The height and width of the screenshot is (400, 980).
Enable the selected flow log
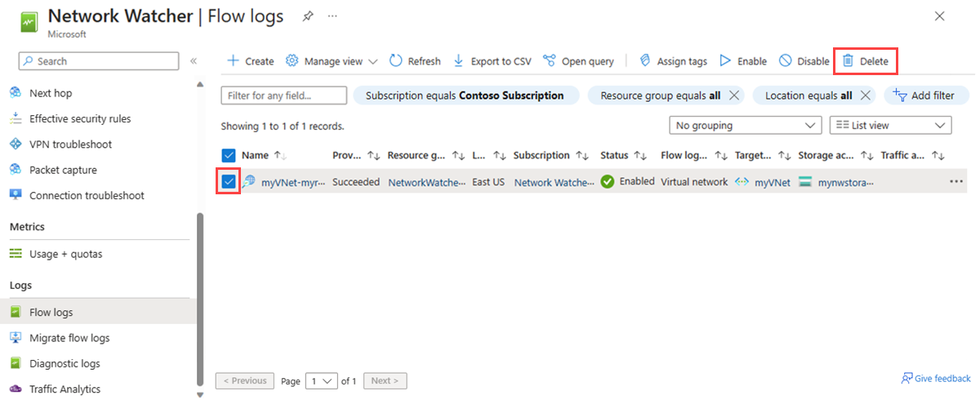tap(743, 61)
